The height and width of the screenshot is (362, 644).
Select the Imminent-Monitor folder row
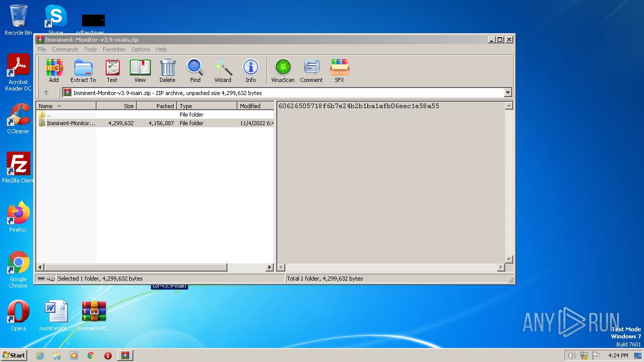click(x=155, y=123)
